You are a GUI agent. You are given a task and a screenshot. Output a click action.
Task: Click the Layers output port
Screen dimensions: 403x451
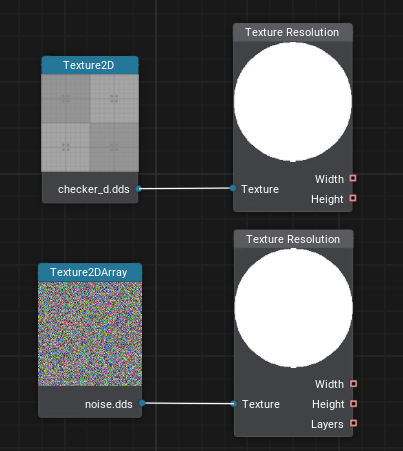coord(354,423)
